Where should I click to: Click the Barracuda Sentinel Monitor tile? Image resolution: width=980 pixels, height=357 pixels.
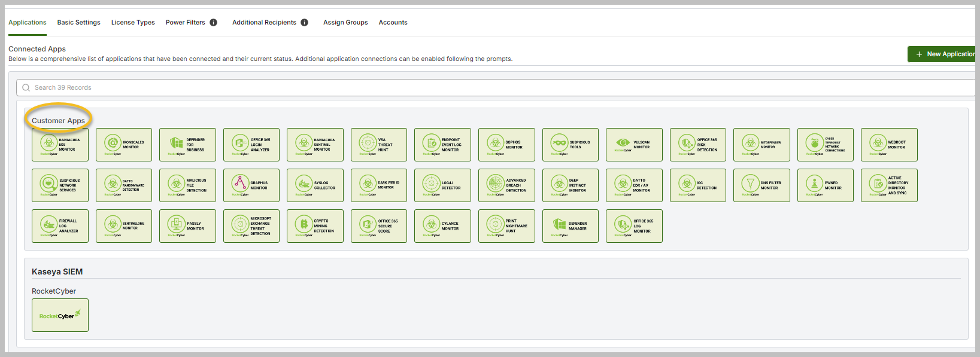coord(315,145)
